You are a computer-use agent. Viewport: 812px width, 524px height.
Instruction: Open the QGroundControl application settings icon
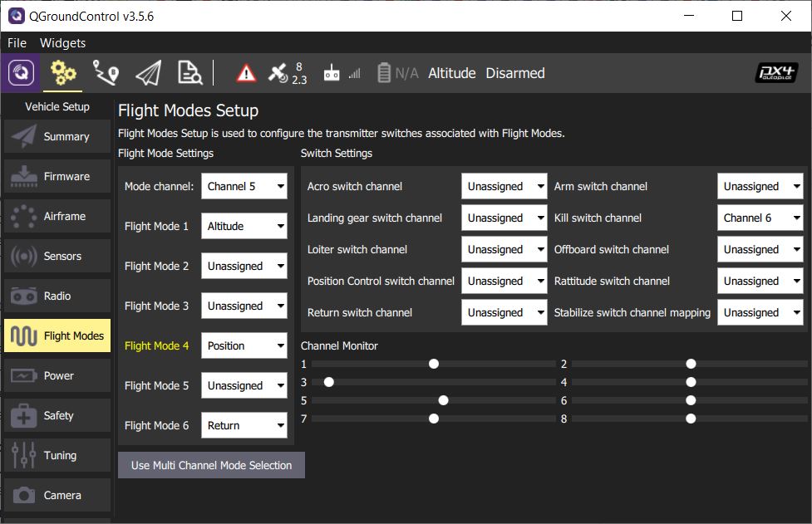click(21, 73)
